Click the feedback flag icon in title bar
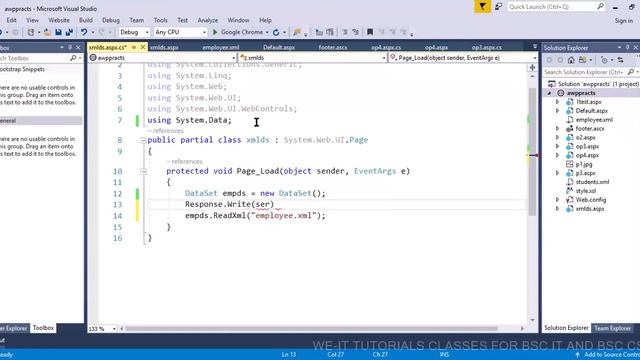Screen dimensions: 640x360 point(482,7)
